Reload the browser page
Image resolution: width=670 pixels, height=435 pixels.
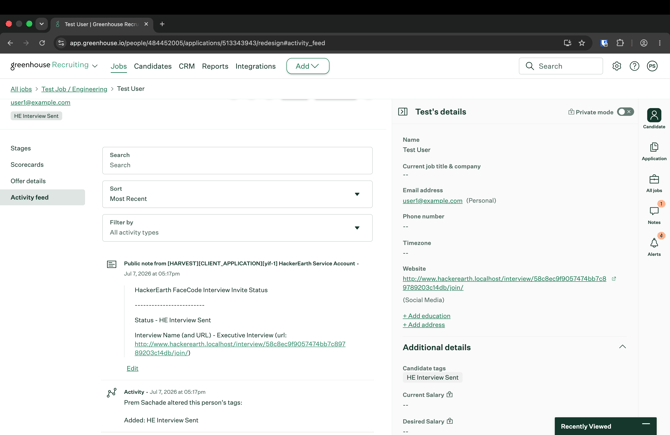point(42,43)
